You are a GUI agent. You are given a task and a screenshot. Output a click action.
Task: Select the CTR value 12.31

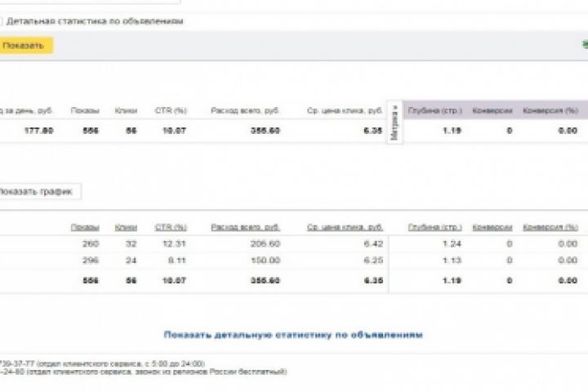(175, 244)
